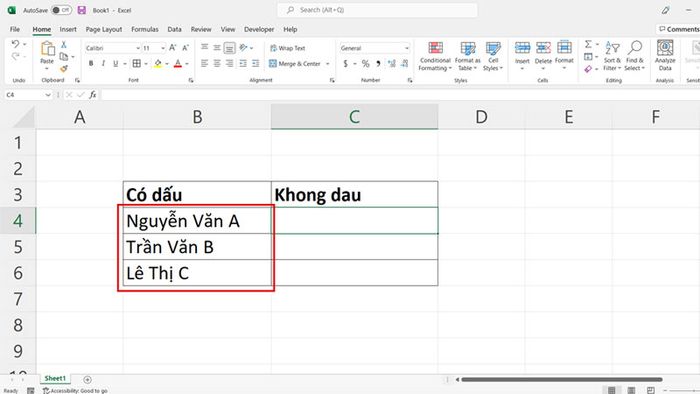The height and width of the screenshot is (394, 700).
Task: Open Font Color dropdown arrow
Action: pyautogui.click(x=187, y=64)
